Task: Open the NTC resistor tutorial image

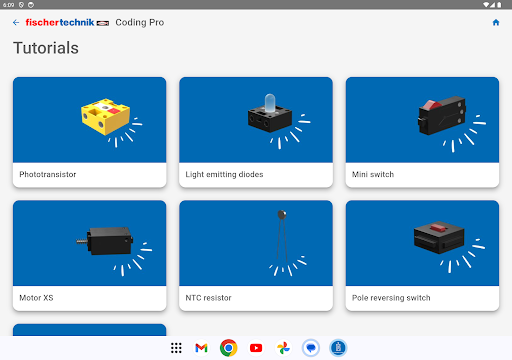Action: click(256, 243)
